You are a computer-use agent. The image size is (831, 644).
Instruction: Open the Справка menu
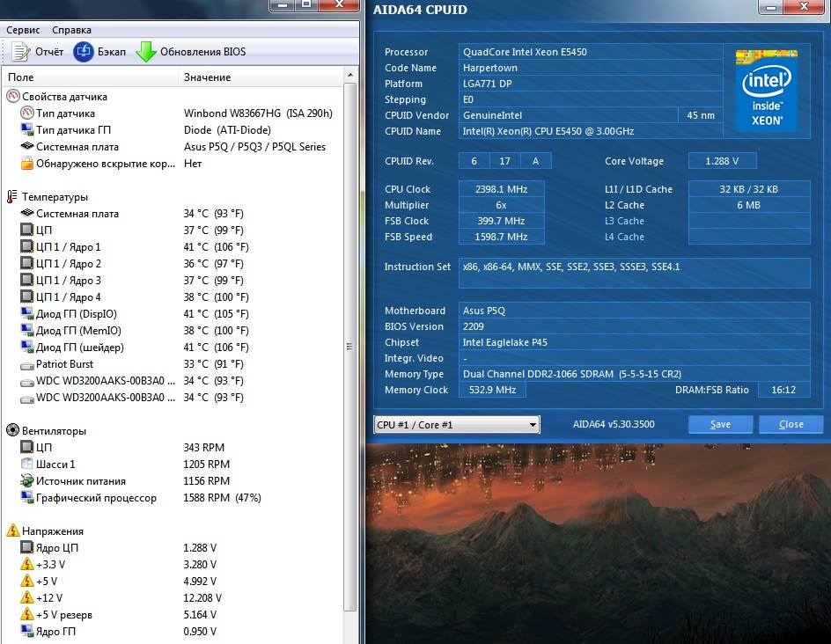(71, 30)
